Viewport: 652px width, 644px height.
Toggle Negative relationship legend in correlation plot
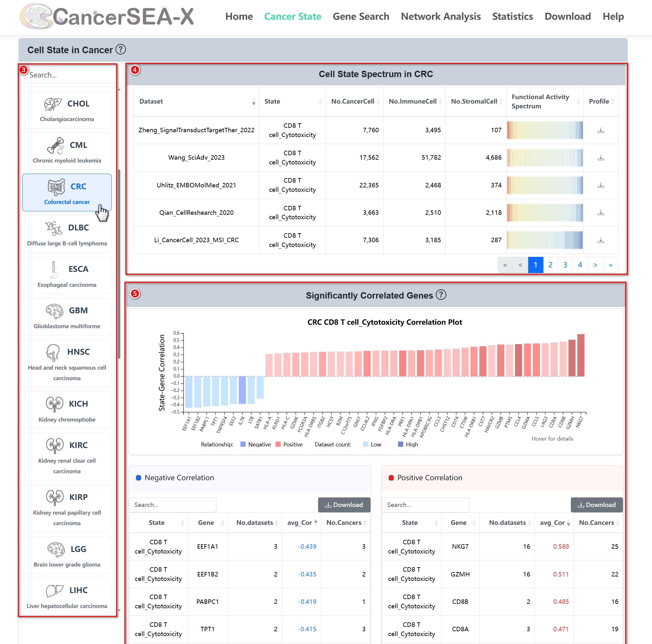click(x=255, y=445)
